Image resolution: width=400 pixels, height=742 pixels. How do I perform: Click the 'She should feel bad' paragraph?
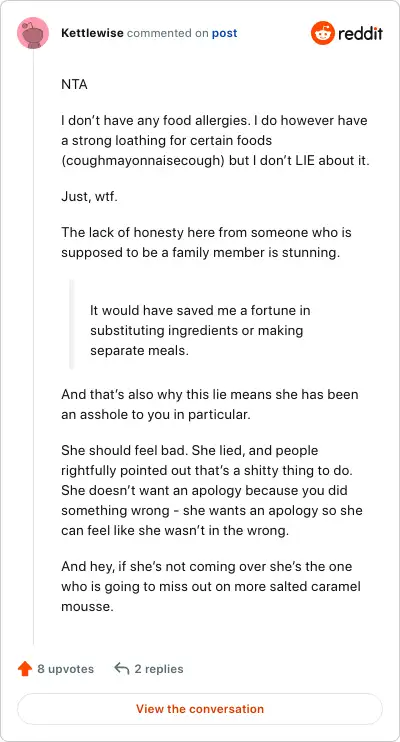tap(212, 490)
